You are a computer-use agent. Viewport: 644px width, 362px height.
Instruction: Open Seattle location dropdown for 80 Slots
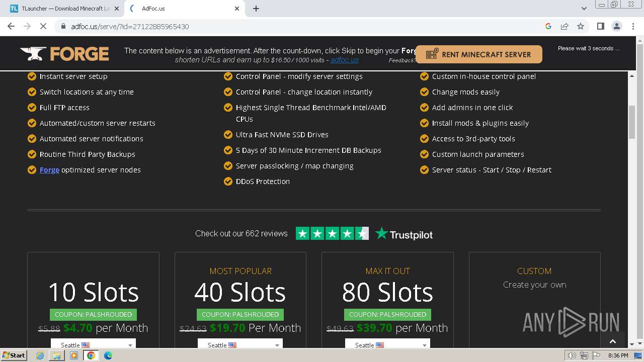coord(387,344)
